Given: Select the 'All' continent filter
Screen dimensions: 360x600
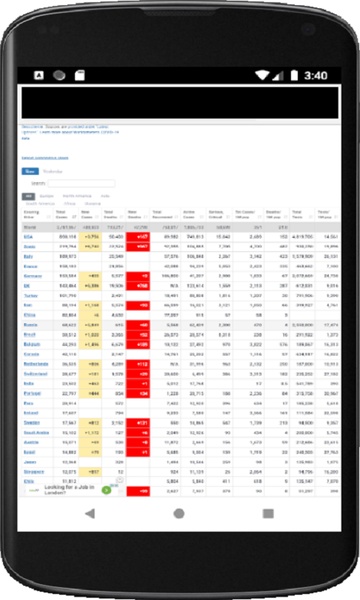Looking at the screenshot, I should 28,196.
